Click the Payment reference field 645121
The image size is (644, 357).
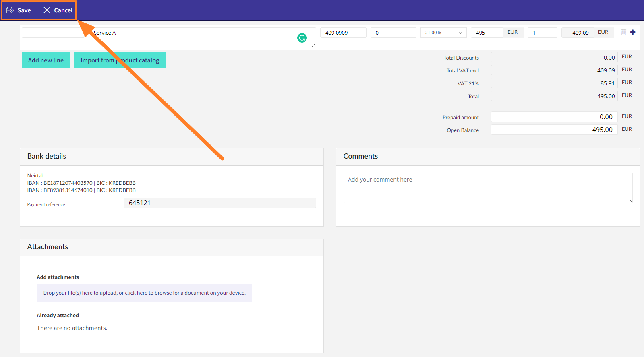pyautogui.click(x=220, y=203)
